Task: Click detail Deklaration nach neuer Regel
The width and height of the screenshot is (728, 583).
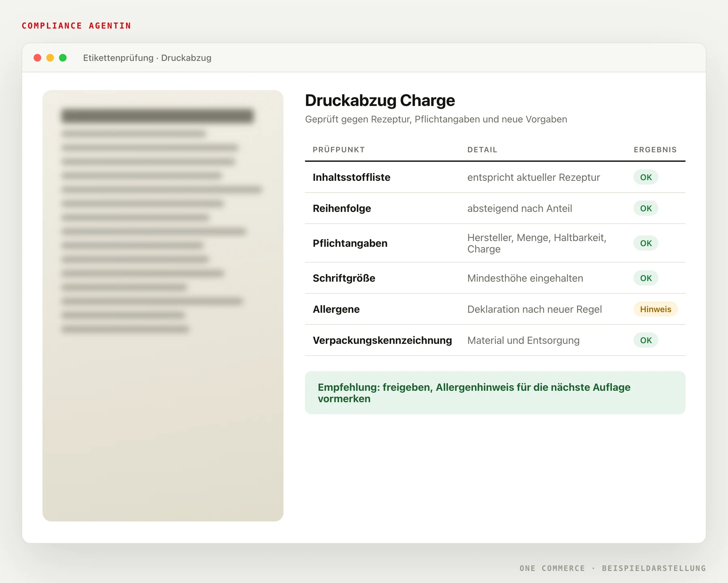Action: (534, 309)
